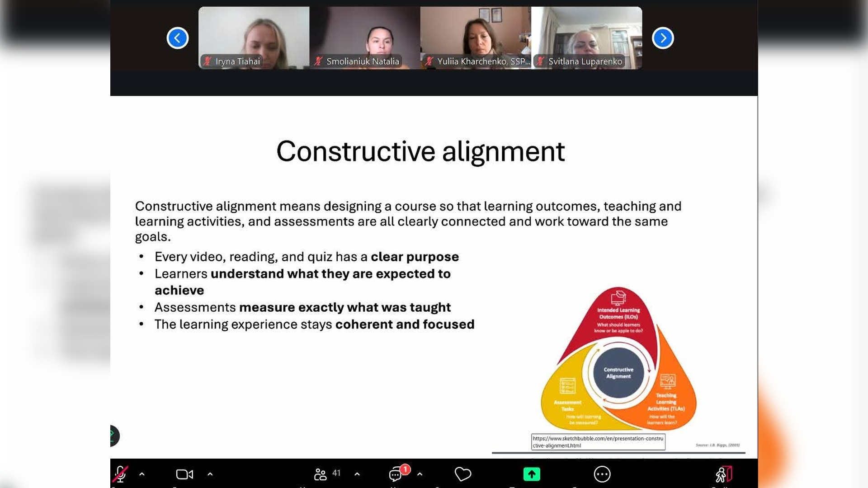The width and height of the screenshot is (868, 488).
Task: Unmute the microphone
Action: coord(120,474)
